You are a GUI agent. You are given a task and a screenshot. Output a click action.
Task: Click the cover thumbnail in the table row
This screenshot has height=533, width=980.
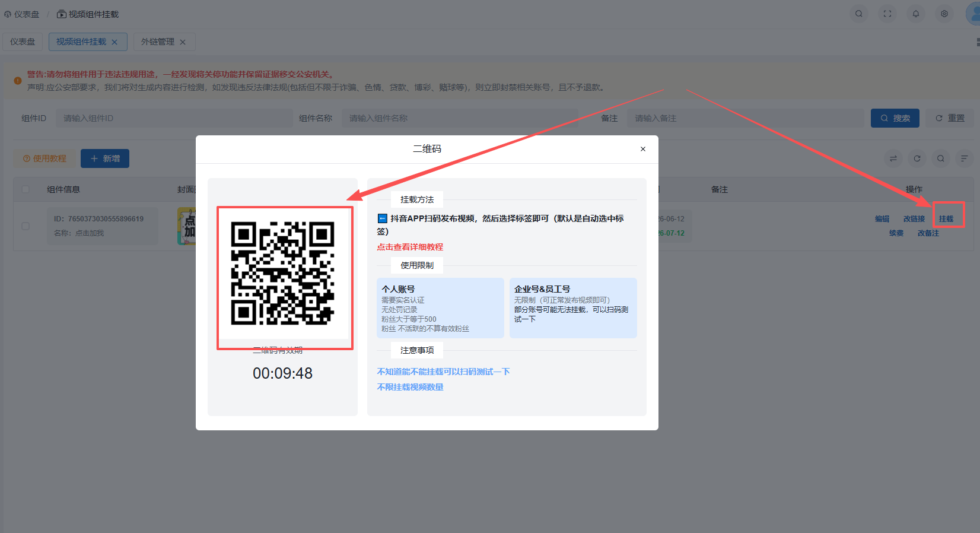point(186,226)
